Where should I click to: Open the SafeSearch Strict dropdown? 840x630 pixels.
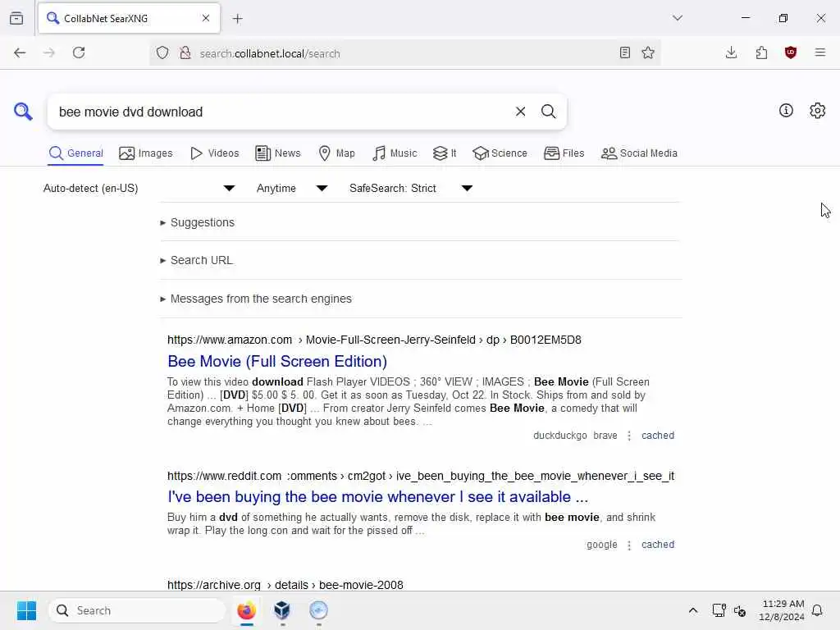point(411,188)
